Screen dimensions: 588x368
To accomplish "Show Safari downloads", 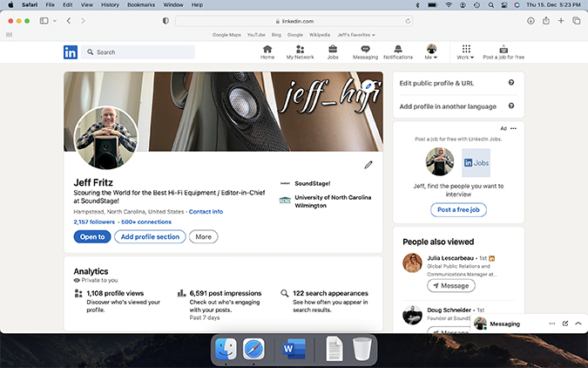I will [531, 21].
